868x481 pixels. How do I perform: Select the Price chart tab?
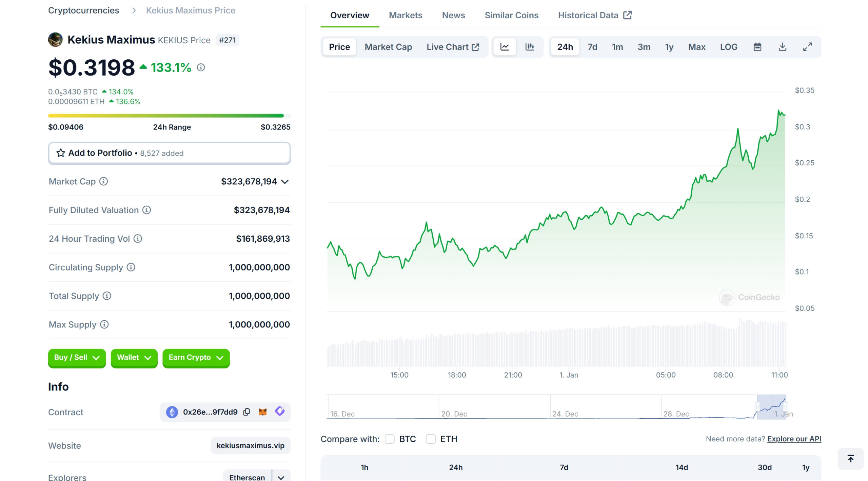click(x=339, y=47)
